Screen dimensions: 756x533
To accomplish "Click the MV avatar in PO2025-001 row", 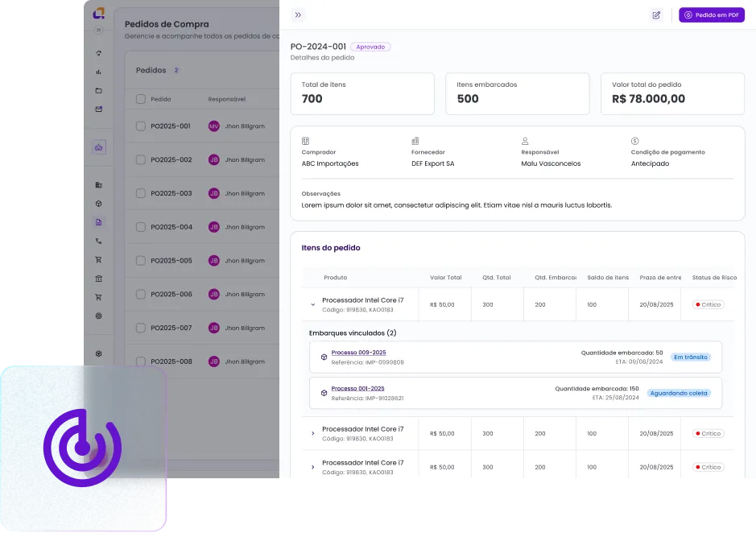I will pyautogui.click(x=213, y=126).
